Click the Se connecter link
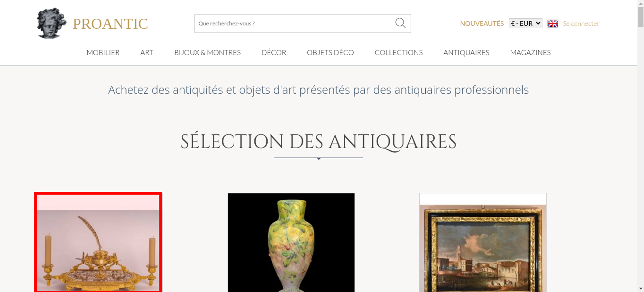644x292 pixels. click(581, 23)
